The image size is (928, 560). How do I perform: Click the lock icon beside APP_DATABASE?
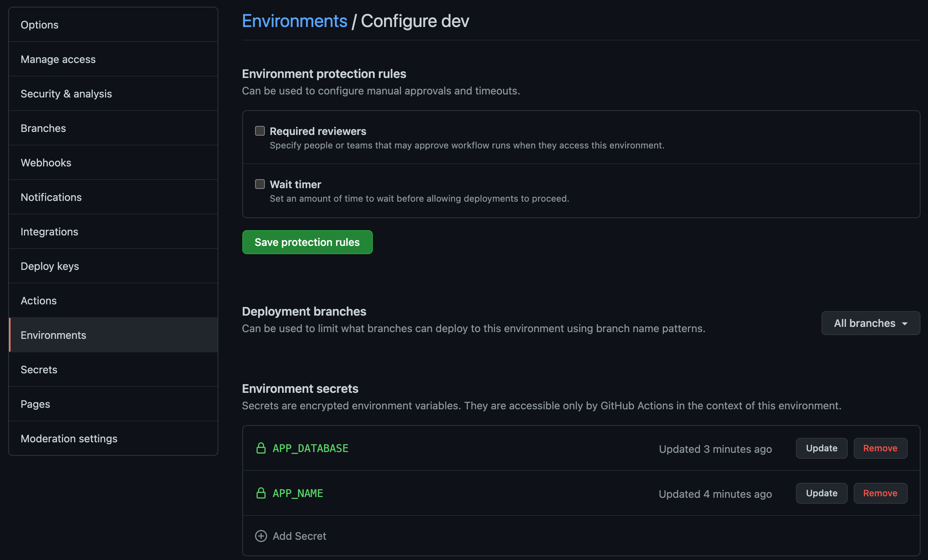(261, 448)
